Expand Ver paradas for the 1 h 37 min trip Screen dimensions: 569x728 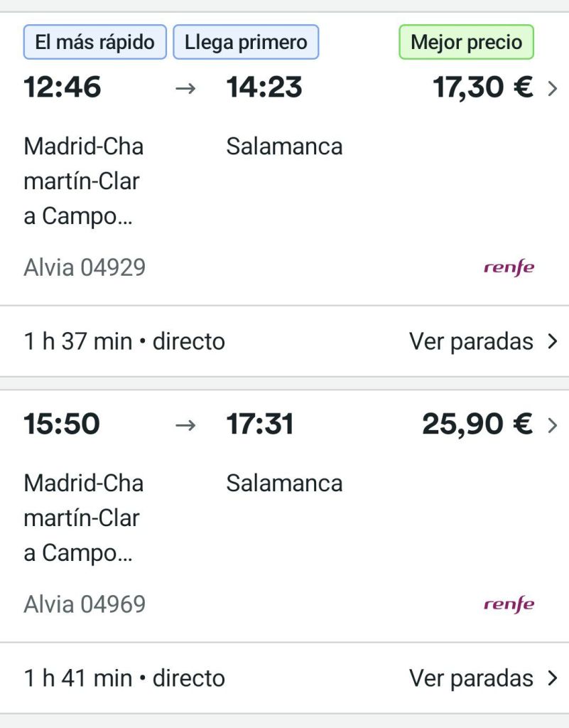click(483, 342)
